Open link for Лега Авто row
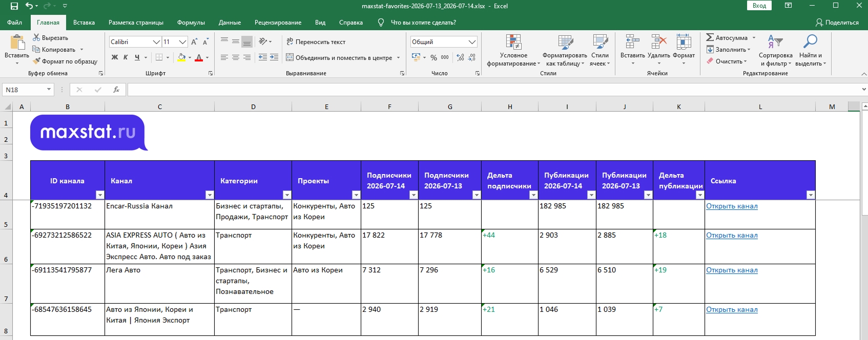 click(x=732, y=270)
